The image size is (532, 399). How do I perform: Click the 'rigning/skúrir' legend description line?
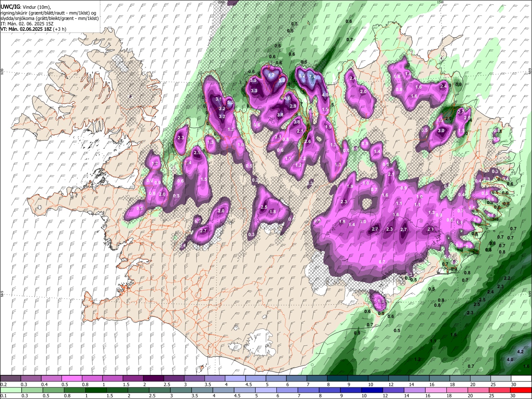[49, 12]
